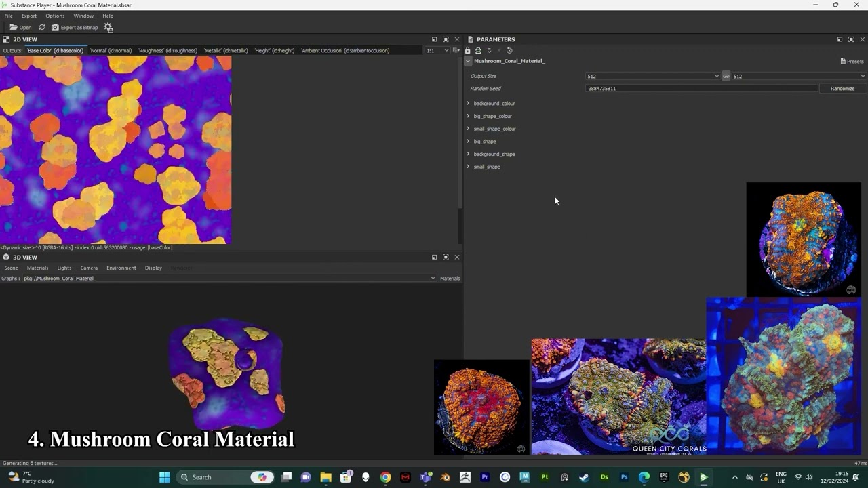The width and height of the screenshot is (868, 488).
Task: Open Steam from the taskbar
Action: (584, 477)
